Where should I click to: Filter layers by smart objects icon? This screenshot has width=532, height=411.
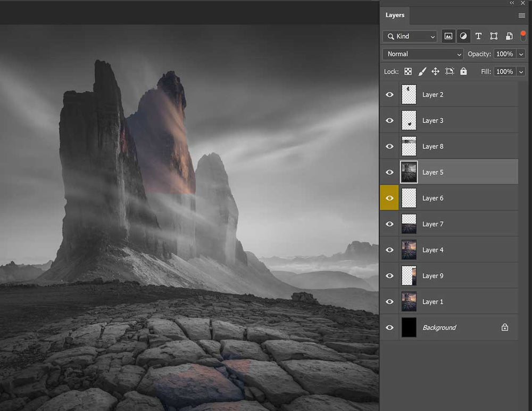click(x=509, y=36)
